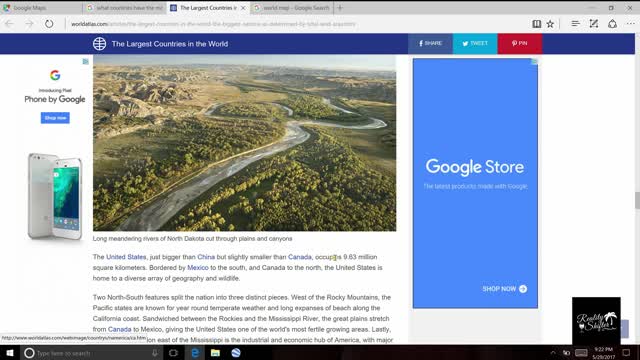Open Task View on taskbar

pyautogui.click(x=173, y=353)
